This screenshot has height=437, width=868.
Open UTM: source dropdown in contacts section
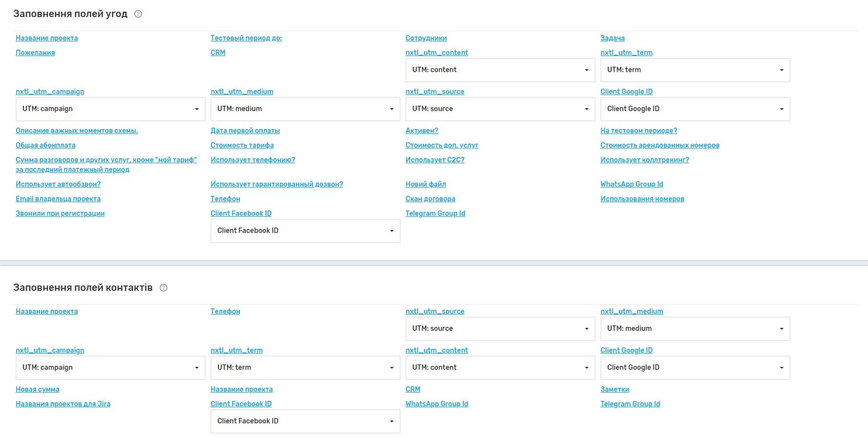point(500,329)
